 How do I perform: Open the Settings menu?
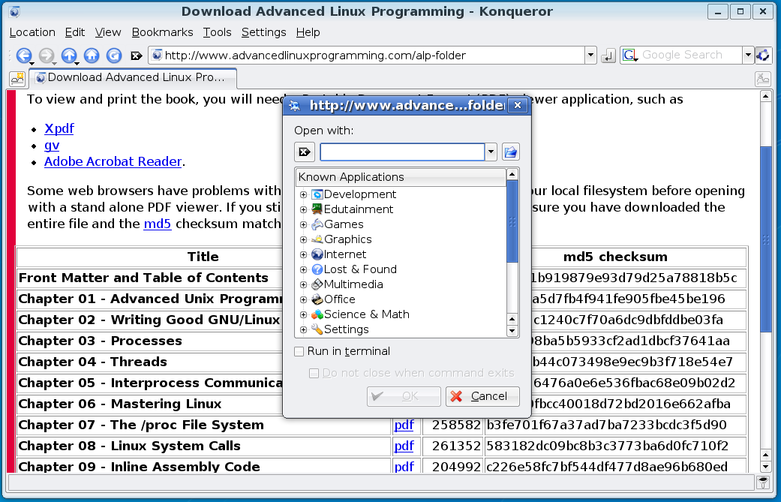pyautogui.click(x=263, y=32)
